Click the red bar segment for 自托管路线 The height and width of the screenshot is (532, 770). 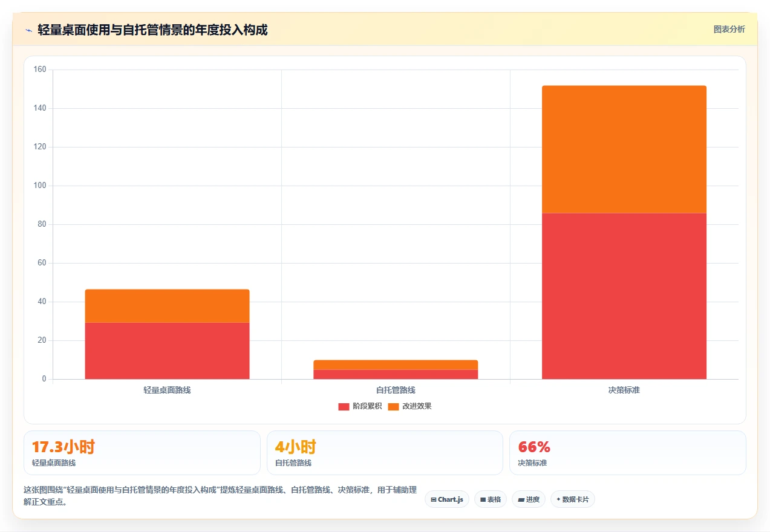coord(396,374)
